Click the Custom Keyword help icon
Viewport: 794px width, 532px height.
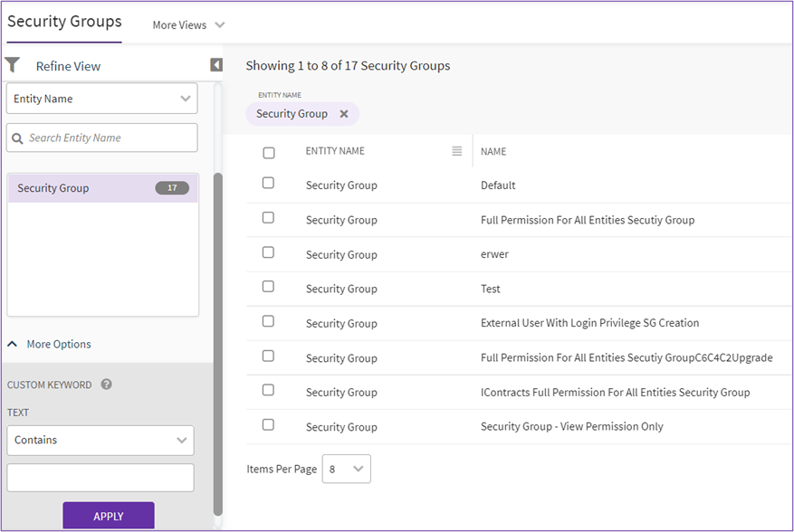click(x=106, y=385)
